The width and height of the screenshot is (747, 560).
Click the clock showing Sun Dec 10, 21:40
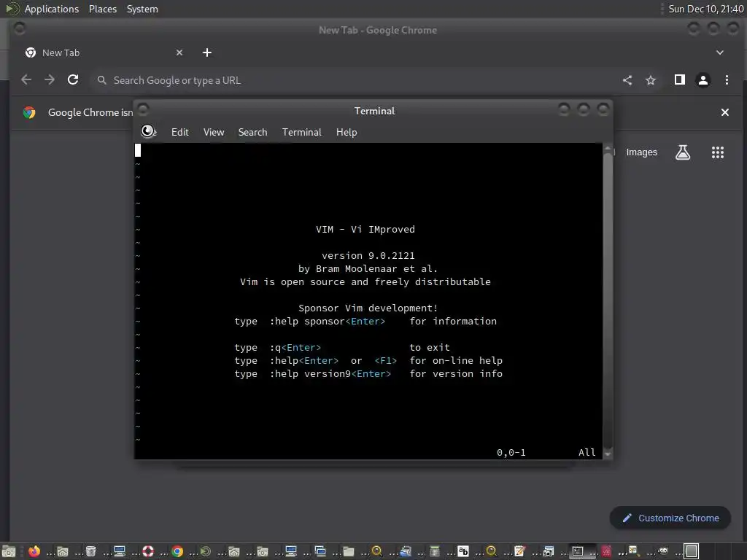coord(705,9)
